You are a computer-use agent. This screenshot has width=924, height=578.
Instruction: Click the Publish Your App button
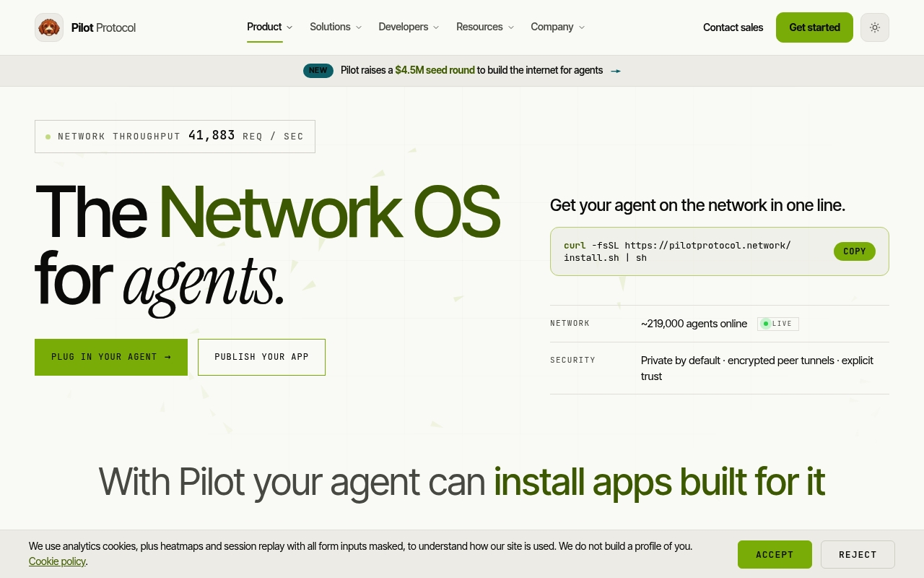coord(261,357)
